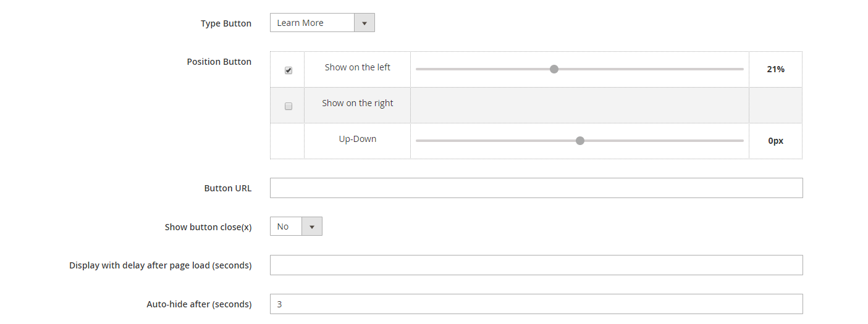Click the 'Button URL' field label

(x=227, y=188)
